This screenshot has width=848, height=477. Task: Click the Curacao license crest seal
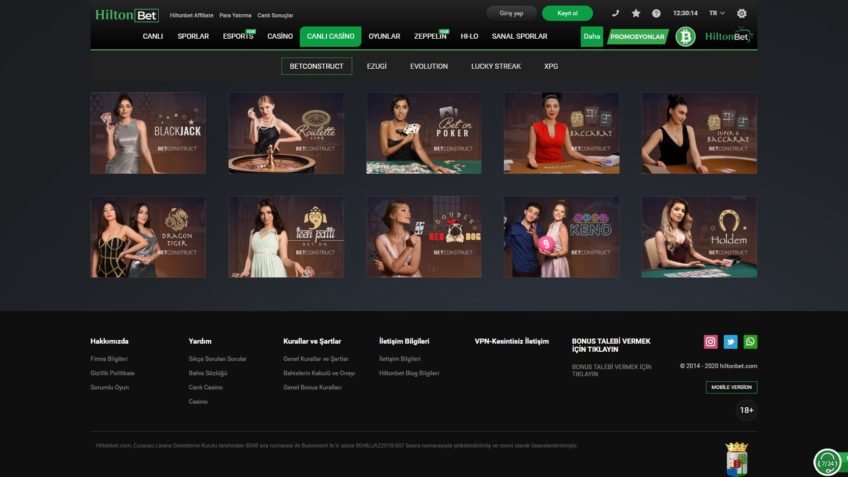pyautogui.click(x=736, y=457)
